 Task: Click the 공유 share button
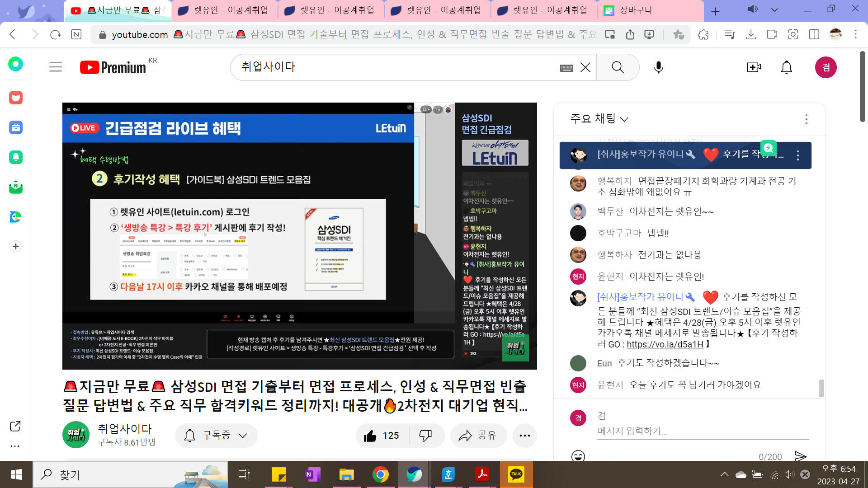[478, 436]
